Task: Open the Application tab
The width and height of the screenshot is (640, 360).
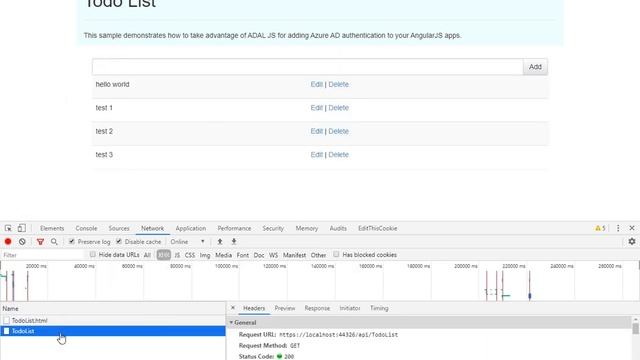Action: tap(191, 228)
